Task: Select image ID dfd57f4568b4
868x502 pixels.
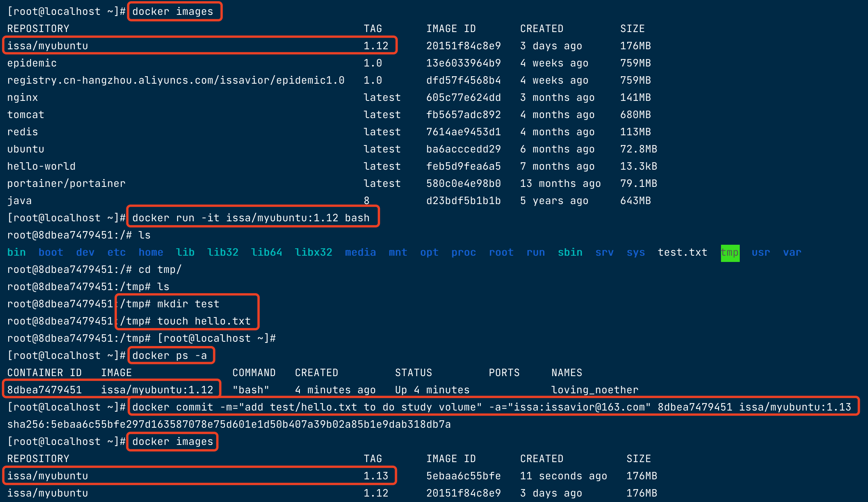Action: click(463, 80)
